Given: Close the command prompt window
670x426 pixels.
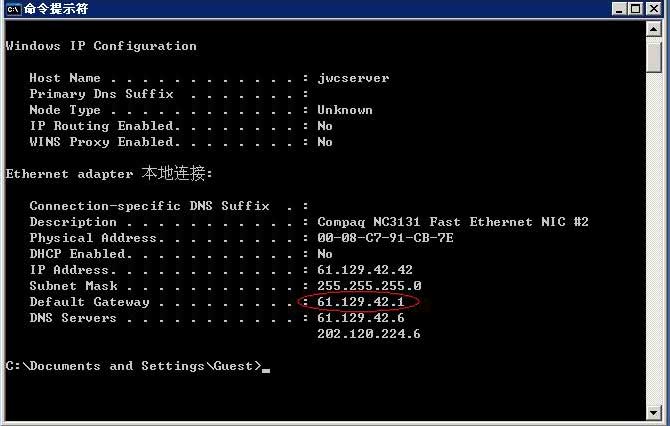Looking at the screenshot, I should point(655,9).
